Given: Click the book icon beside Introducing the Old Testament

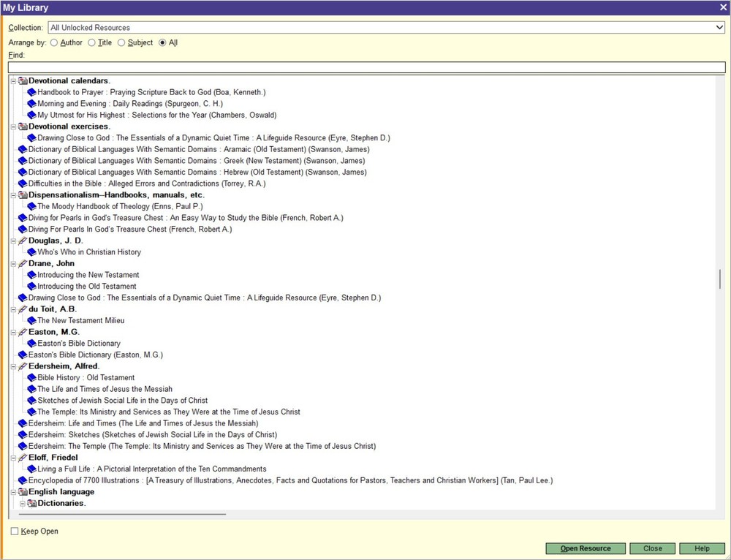Looking at the screenshot, I should point(31,287).
